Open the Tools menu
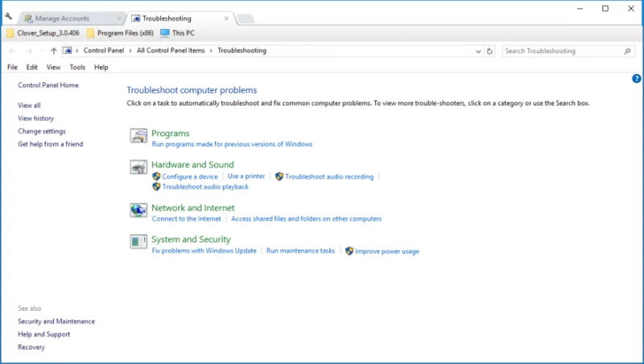Screen dimensions: 644x364 coord(77,68)
